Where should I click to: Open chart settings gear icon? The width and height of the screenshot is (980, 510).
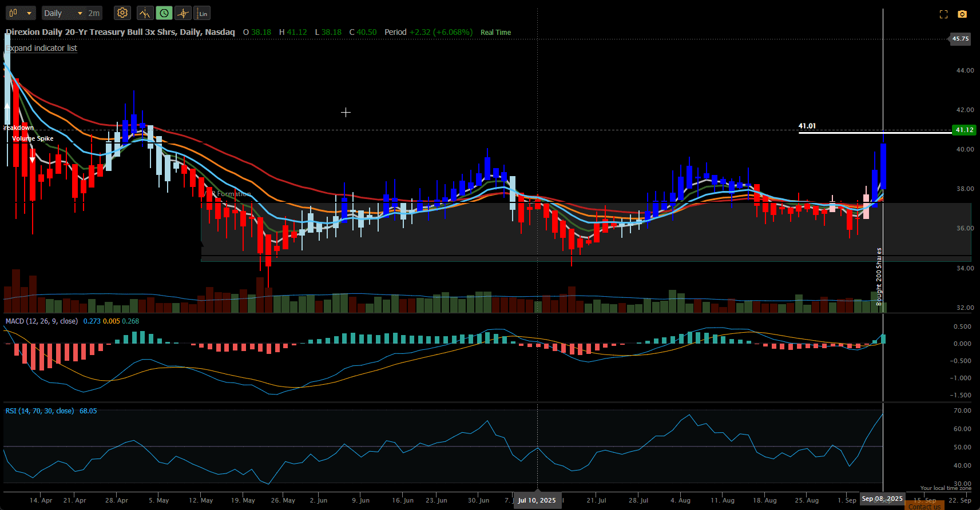coord(122,13)
